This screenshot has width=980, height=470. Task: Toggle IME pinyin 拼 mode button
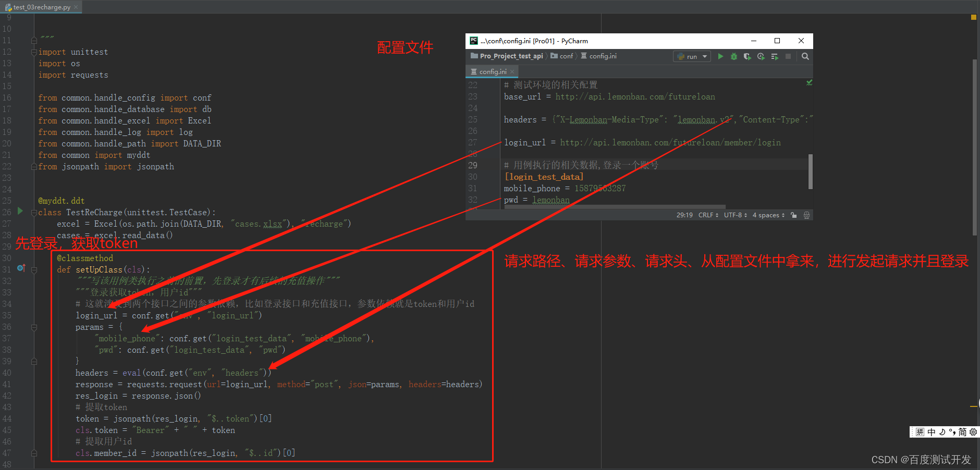920,432
